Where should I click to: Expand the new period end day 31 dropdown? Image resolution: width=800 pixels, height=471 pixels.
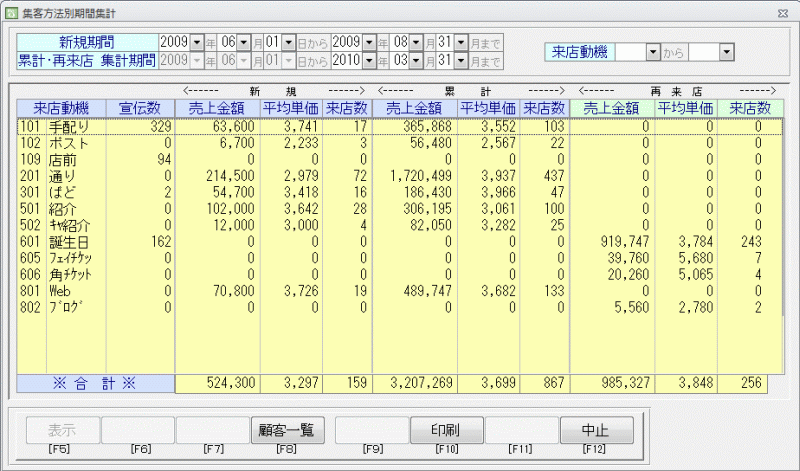click(461, 42)
